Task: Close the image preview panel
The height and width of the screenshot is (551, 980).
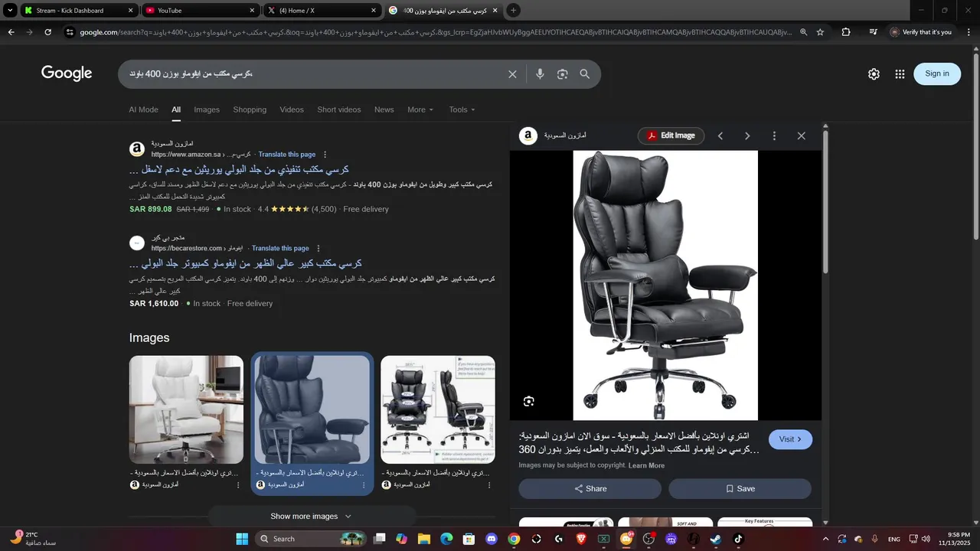Action: [801, 136]
